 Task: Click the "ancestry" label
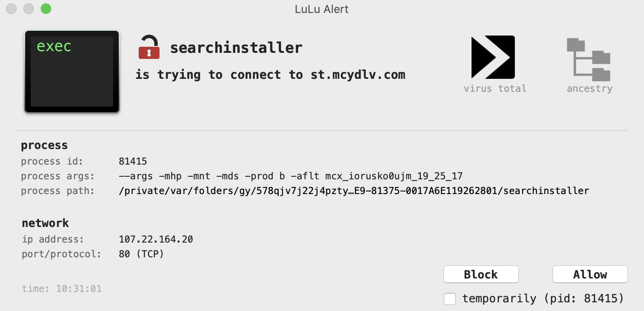589,89
